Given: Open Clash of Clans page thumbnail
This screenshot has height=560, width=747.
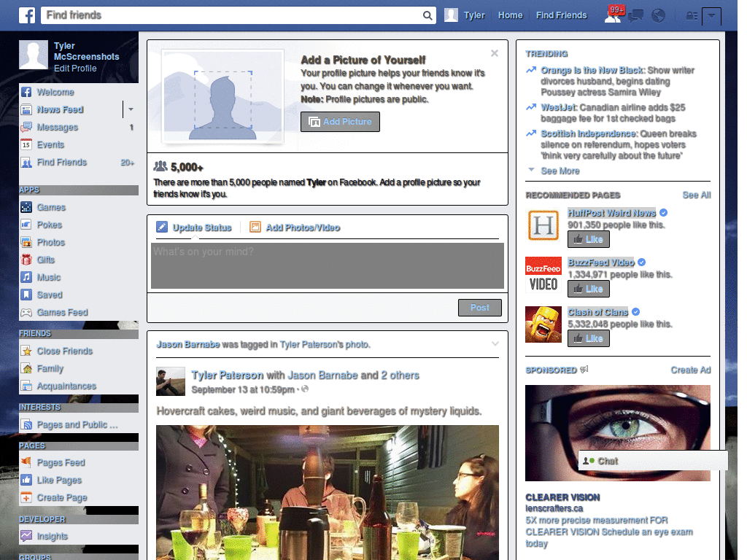Looking at the screenshot, I should pyautogui.click(x=543, y=324).
